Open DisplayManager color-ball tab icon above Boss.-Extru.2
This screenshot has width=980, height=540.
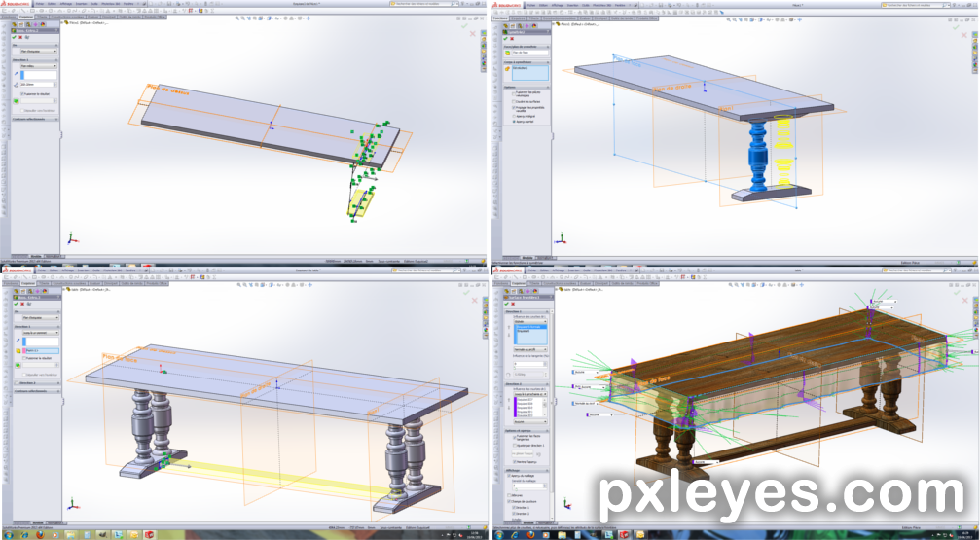[43, 24]
